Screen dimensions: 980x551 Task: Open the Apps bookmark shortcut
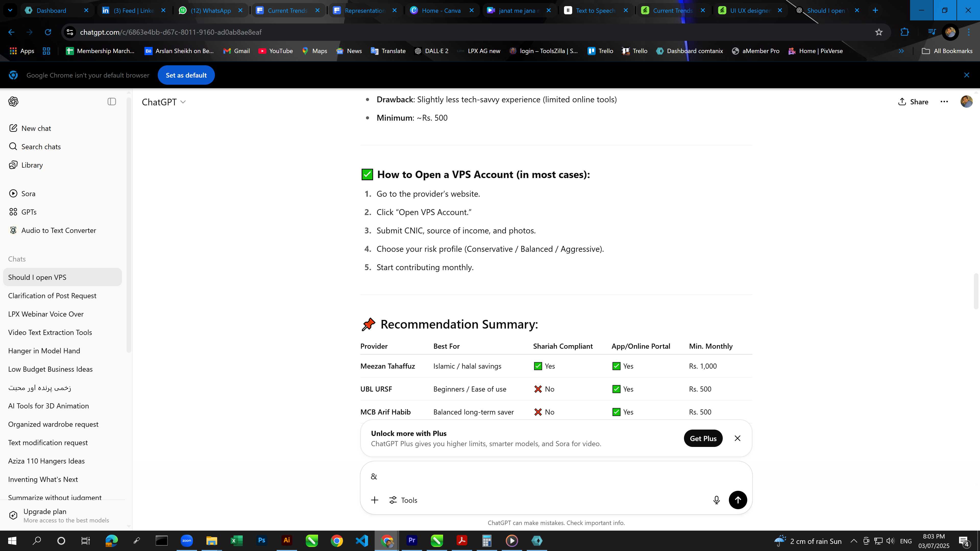(x=22, y=51)
